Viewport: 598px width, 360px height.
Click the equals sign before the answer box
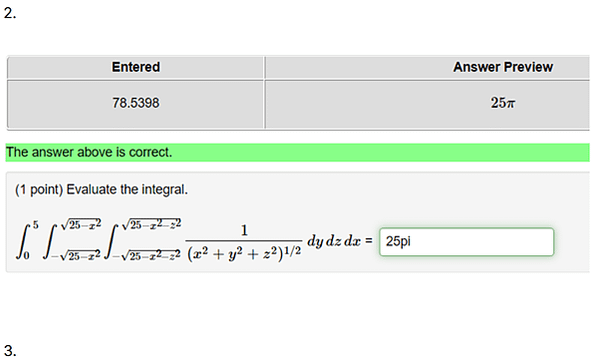click(368, 241)
